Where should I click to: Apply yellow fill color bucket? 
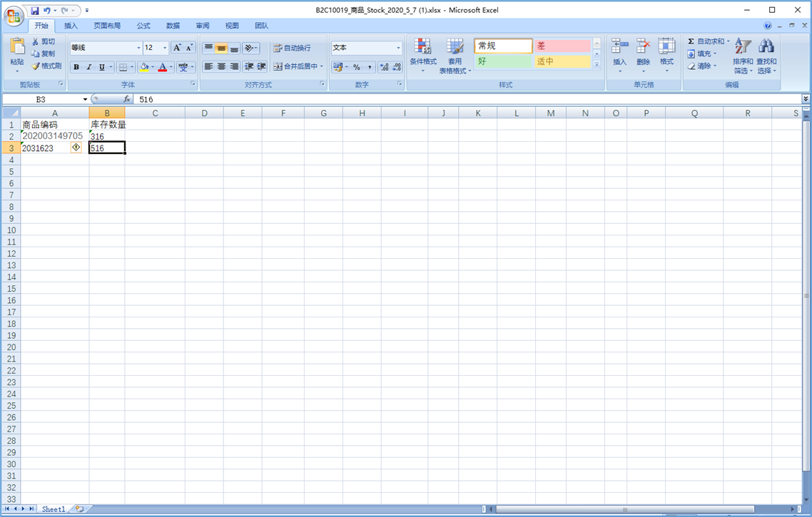144,67
